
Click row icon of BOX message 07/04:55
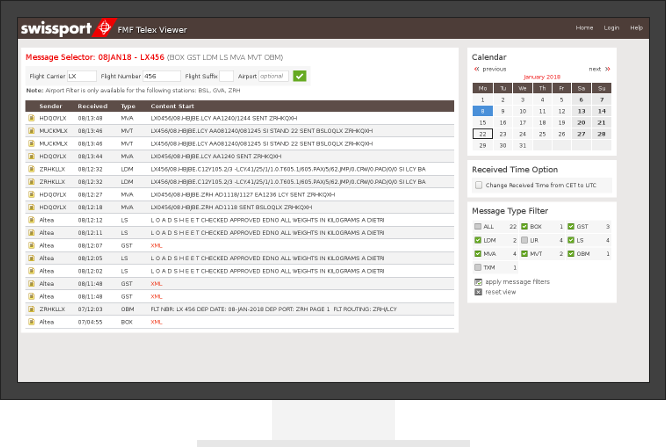click(x=32, y=322)
